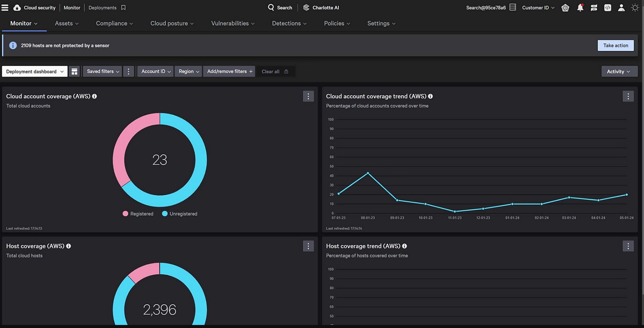Bookmark the Deployments page
This screenshot has width=644, height=328.
click(x=123, y=7)
